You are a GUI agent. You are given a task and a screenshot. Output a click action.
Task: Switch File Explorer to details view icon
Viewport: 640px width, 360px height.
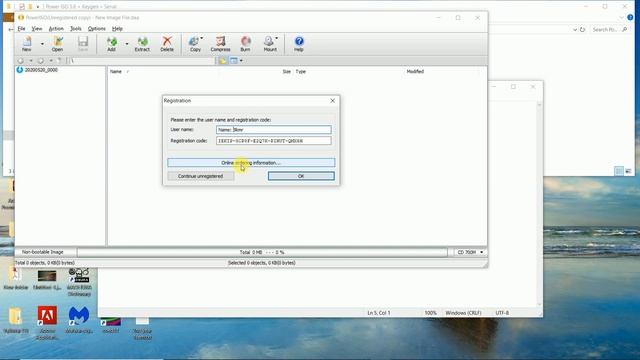(x=619, y=171)
